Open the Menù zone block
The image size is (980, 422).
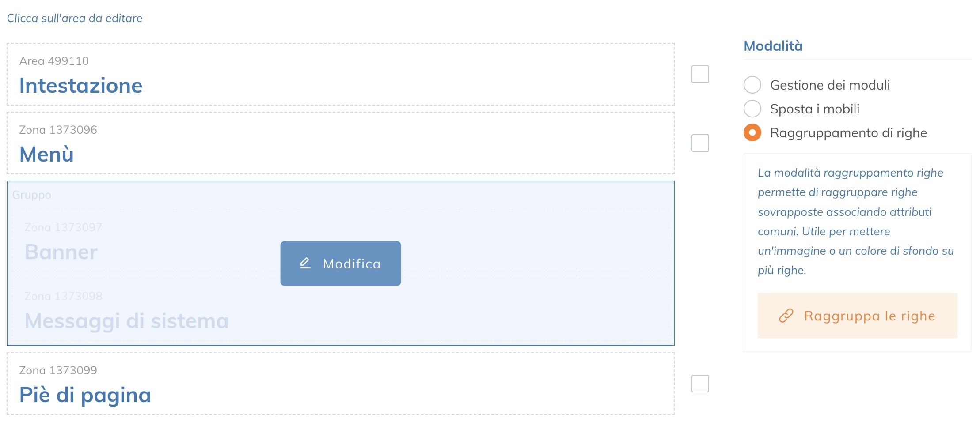[x=340, y=143]
